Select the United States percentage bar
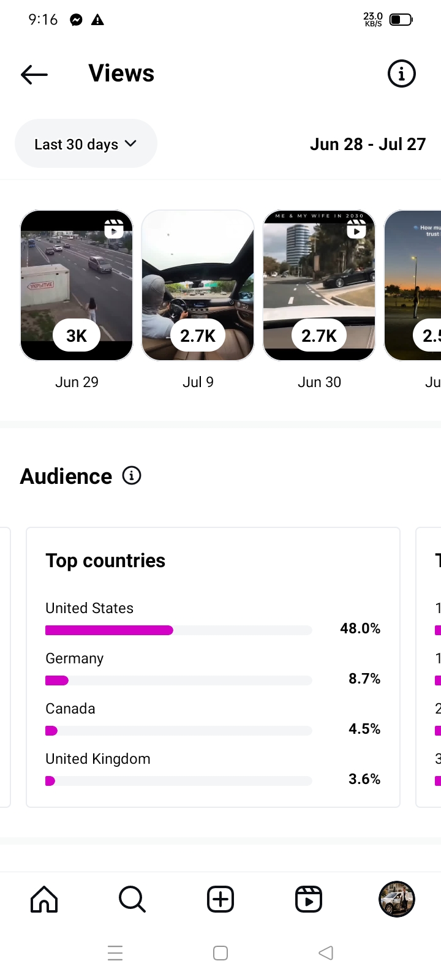Screen dimensions: 441x980 pos(178,630)
